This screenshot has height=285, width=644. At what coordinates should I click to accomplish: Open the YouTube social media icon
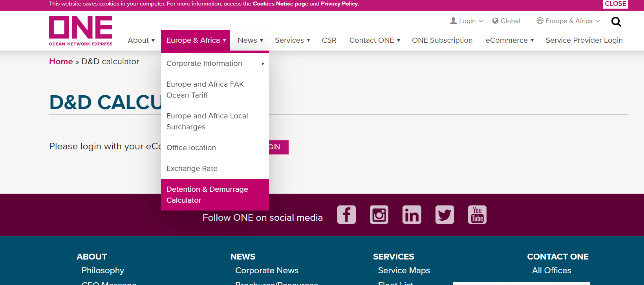[477, 215]
